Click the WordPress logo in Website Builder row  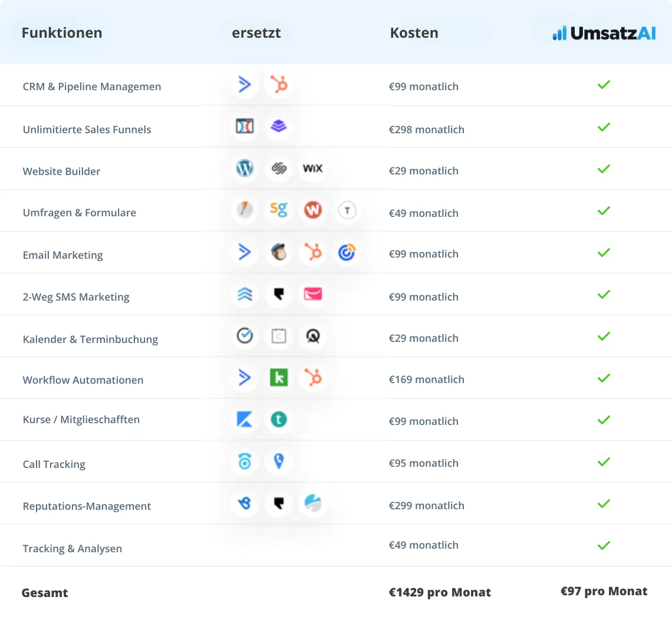tap(245, 169)
